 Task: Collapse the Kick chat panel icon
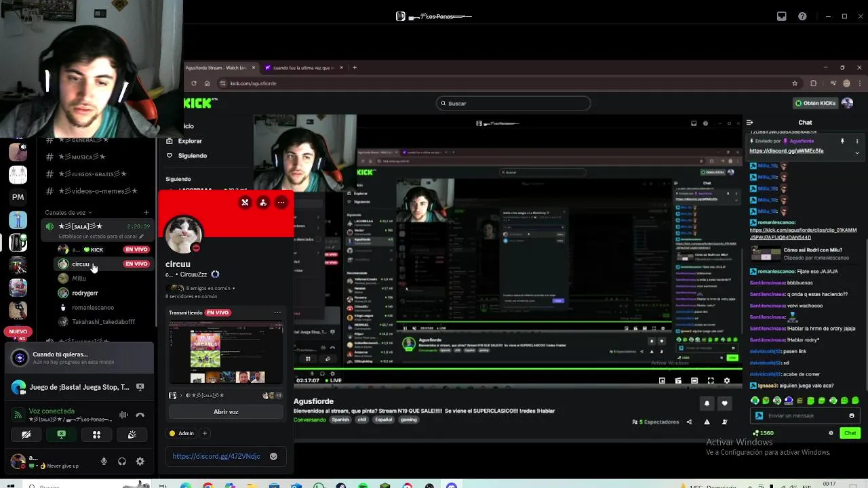click(x=749, y=123)
